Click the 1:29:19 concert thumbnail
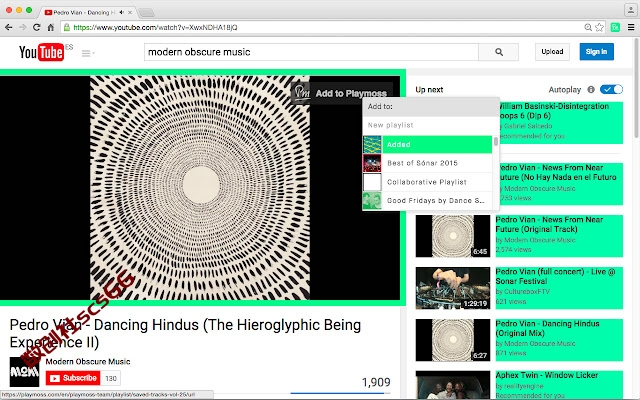The image size is (640, 400). pos(453,288)
